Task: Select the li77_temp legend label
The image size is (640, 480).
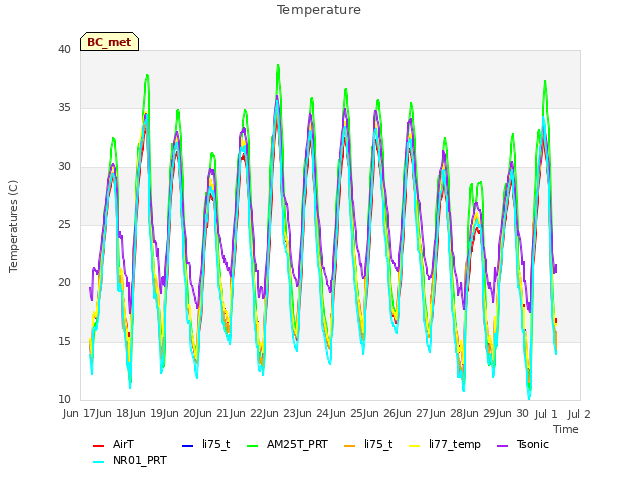Action: pos(455,444)
